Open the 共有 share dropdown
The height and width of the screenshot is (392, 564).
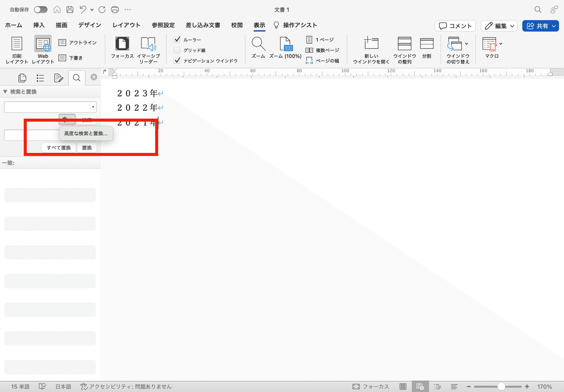coord(541,26)
